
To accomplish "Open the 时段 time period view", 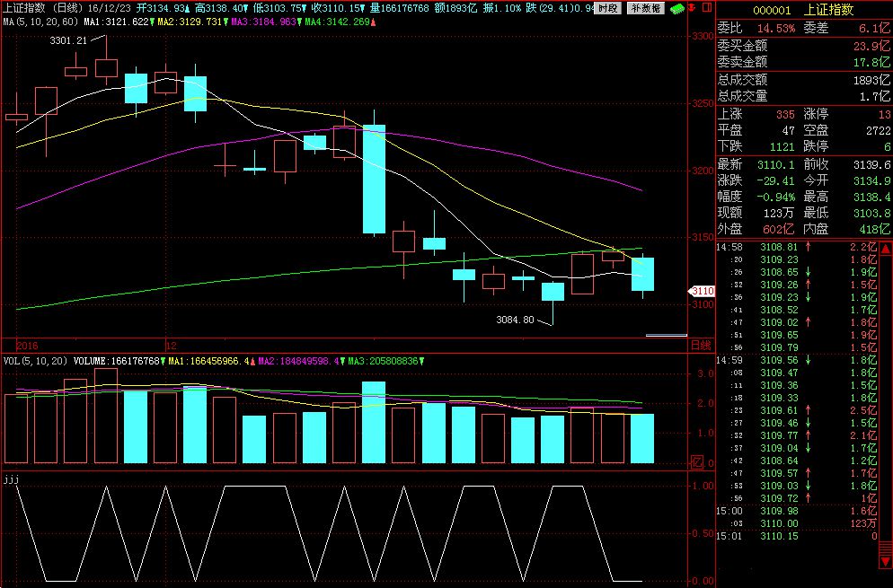I will 608,8.
